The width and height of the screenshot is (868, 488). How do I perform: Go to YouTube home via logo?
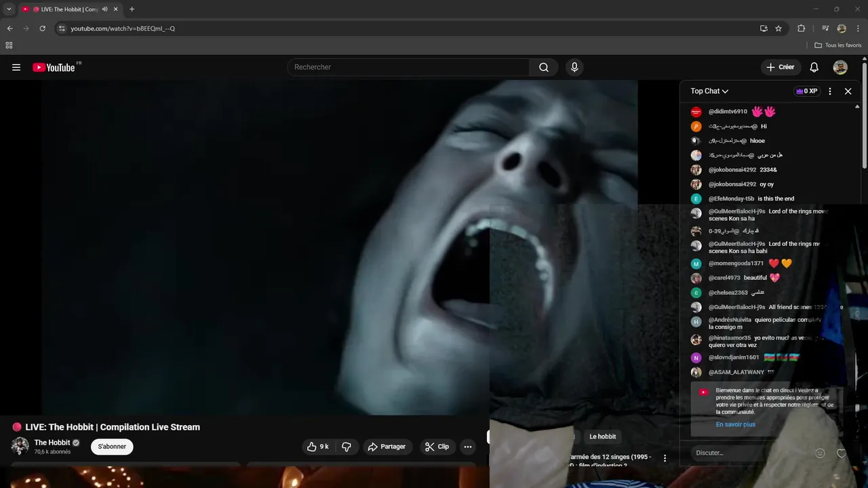[54, 67]
